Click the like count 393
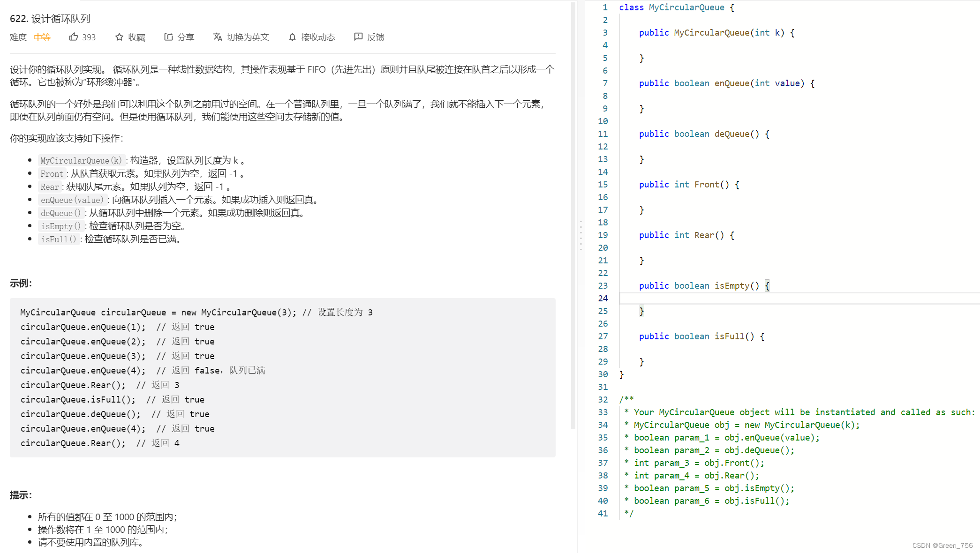This screenshot has width=980, height=553. 89,37
